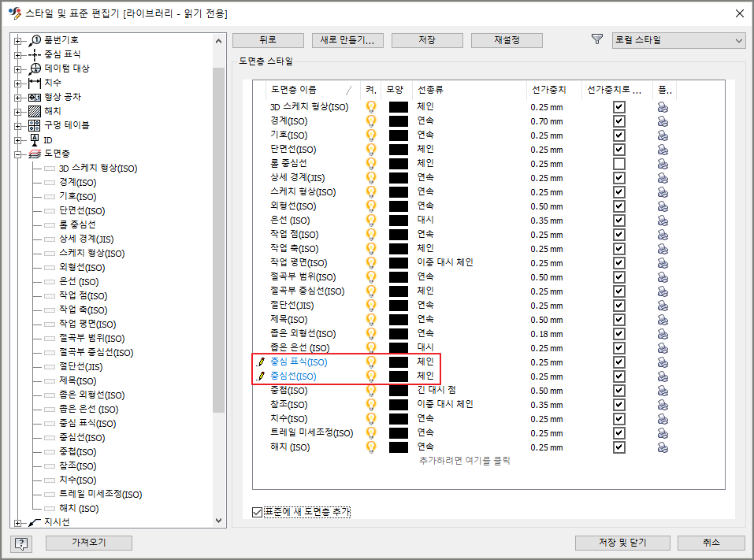Expand the 중심 표식 tree node
Screen dimensions: 754x560
[x=18, y=55]
